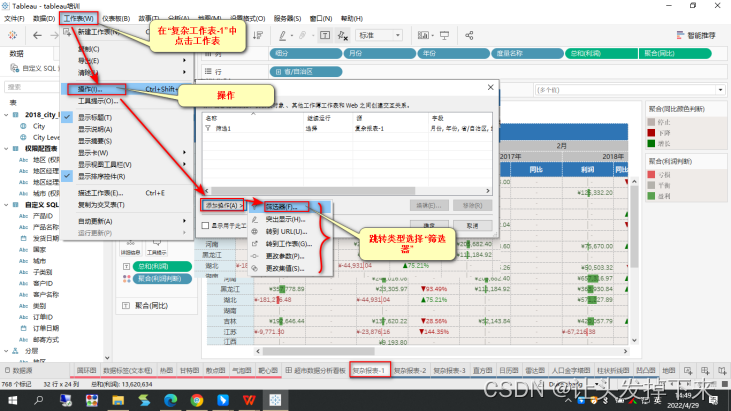Click the sort descending toolbar icon
731x411 pixels.
(x=257, y=35)
